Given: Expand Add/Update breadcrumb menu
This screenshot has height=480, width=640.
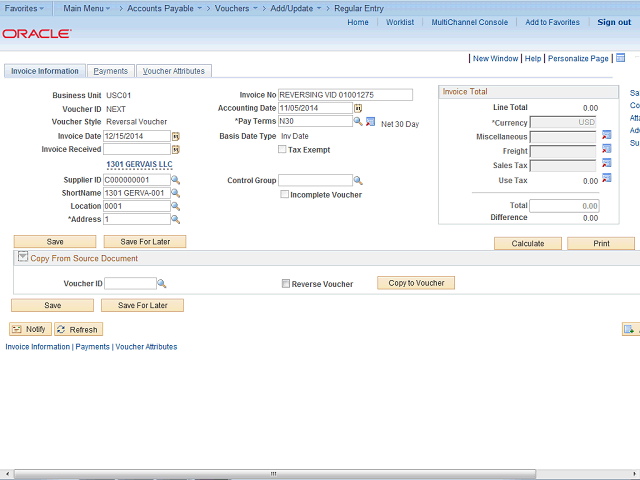Looking at the screenshot, I should coord(296,8).
